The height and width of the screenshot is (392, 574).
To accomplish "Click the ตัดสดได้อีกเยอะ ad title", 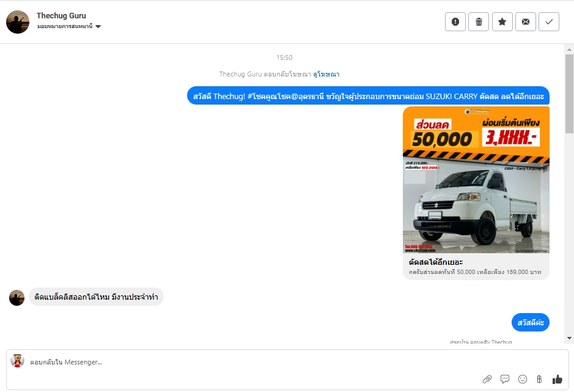I will [436, 262].
